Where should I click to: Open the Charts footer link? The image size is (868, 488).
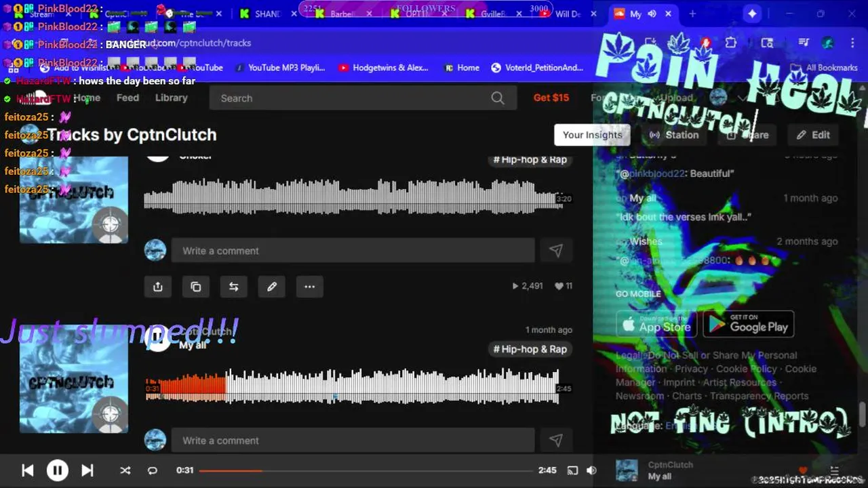coord(687,396)
